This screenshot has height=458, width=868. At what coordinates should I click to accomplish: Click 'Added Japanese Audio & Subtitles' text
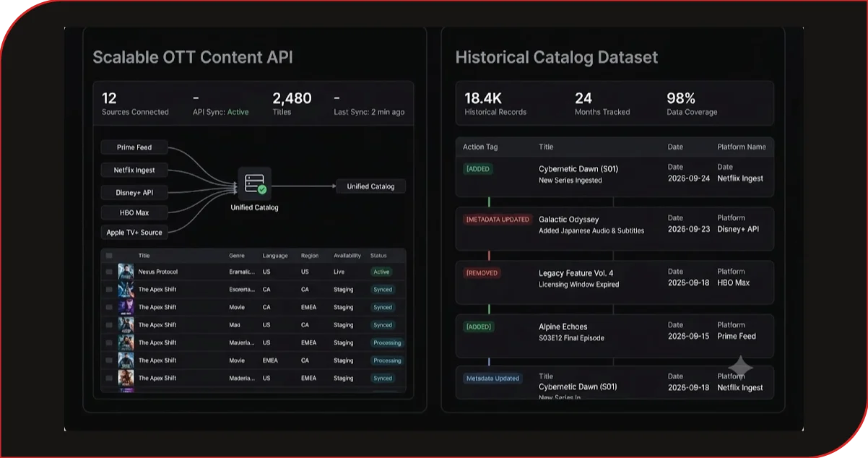click(591, 231)
